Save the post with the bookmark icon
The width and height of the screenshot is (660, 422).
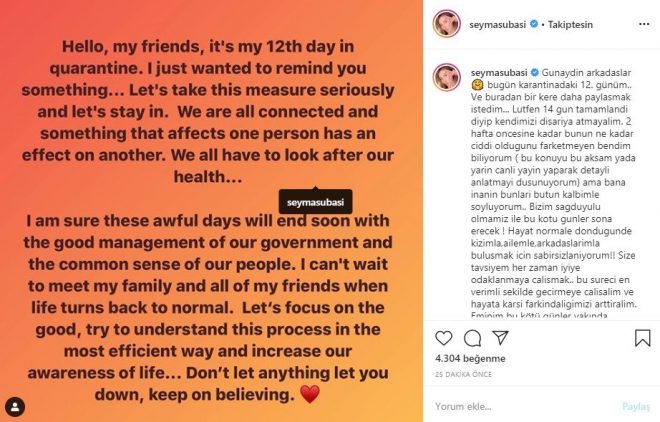[x=642, y=337]
